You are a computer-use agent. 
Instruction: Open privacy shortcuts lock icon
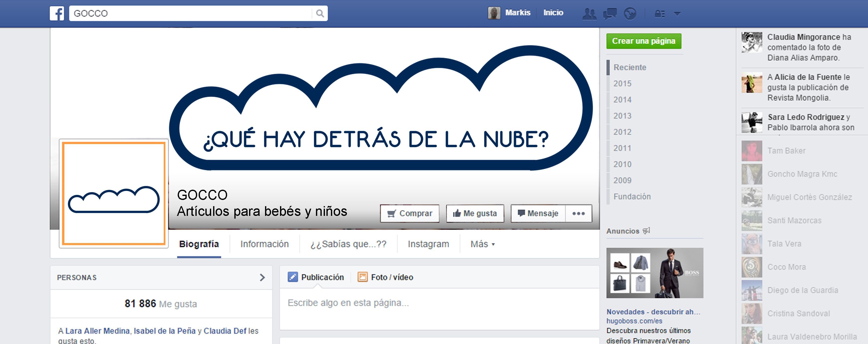659,14
